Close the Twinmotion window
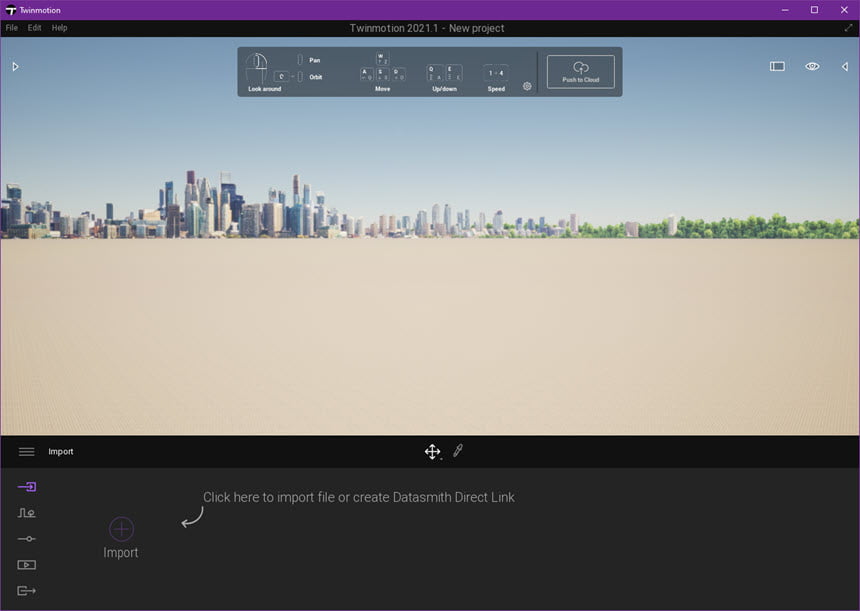This screenshot has height=611, width=860. pos(844,10)
